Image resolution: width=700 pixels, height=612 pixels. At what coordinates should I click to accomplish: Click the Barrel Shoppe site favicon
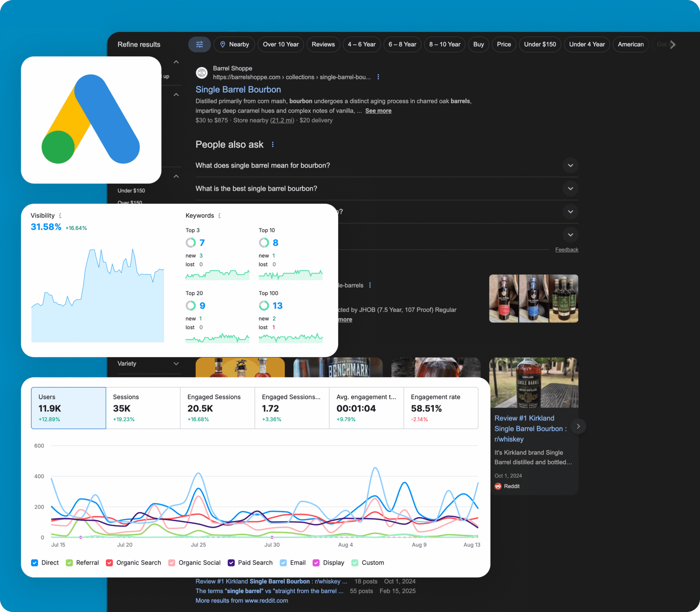[x=202, y=72]
